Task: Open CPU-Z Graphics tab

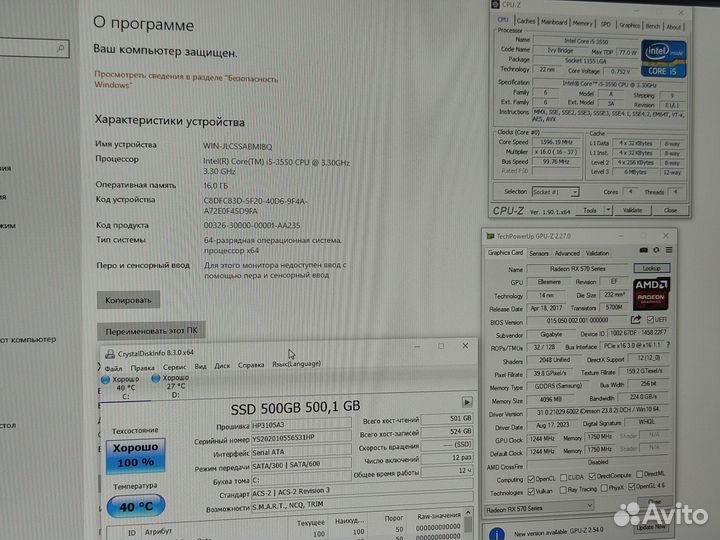Action: [629, 25]
